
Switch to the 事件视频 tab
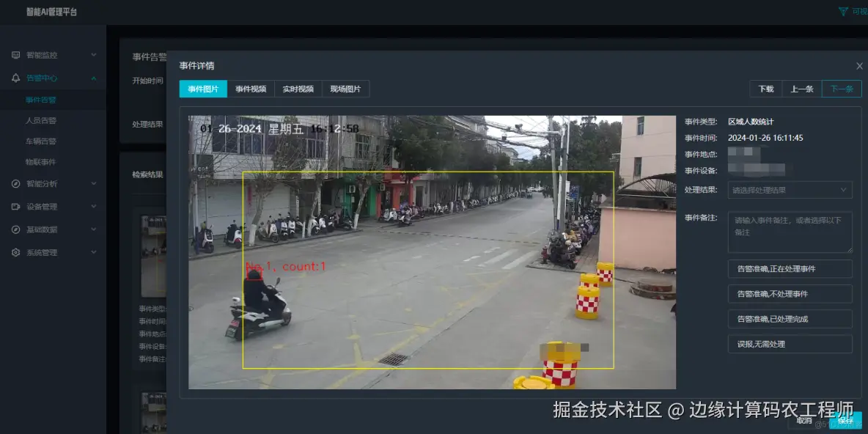(252, 88)
